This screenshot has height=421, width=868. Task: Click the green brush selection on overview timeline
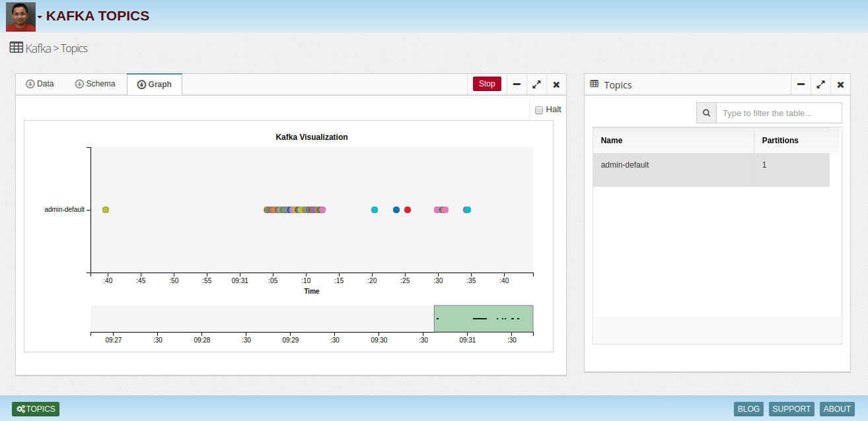coord(484,319)
